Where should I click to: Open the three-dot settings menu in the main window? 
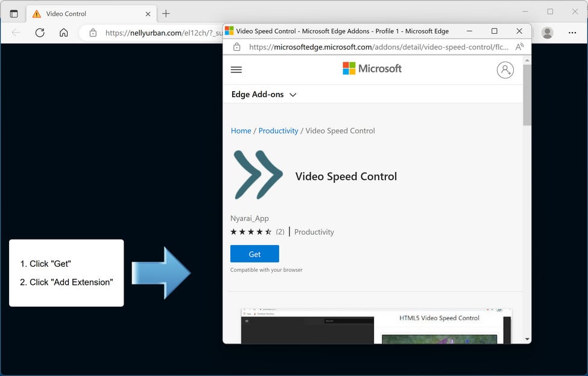pos(572,33)
